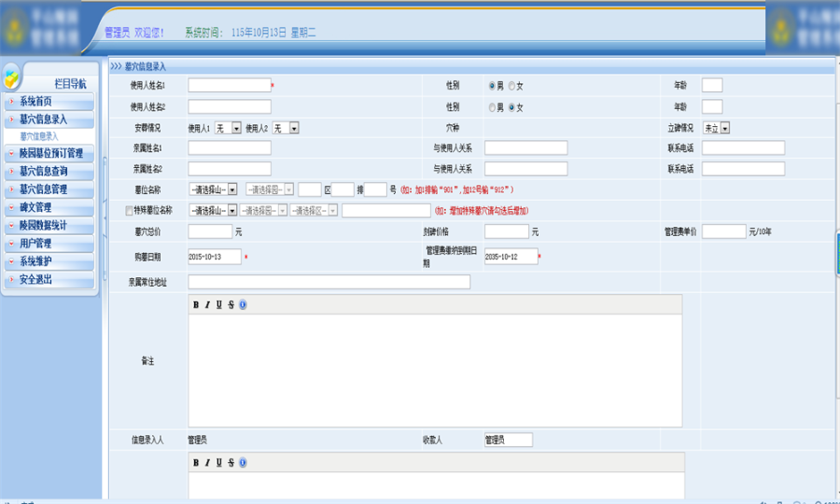Click the blue info icon in the editor below 信息录入人
840x504 pixels.
(x=243, y=463)
